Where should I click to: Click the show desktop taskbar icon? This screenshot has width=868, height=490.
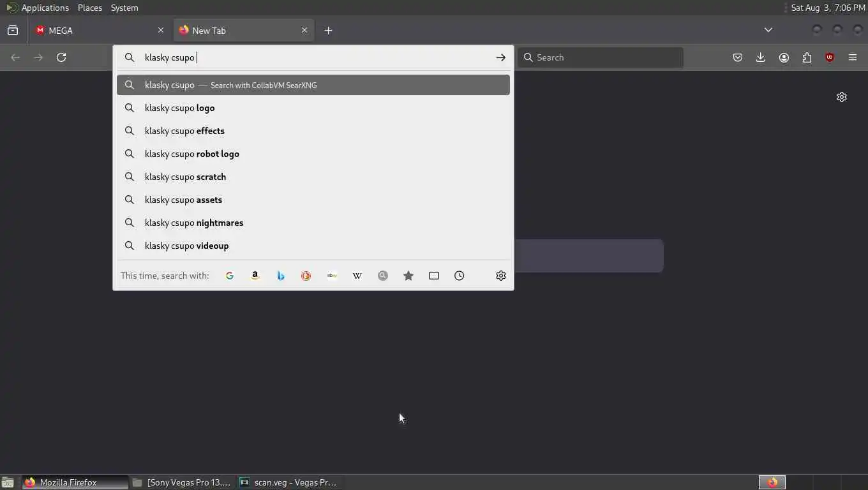coord(8,482)
